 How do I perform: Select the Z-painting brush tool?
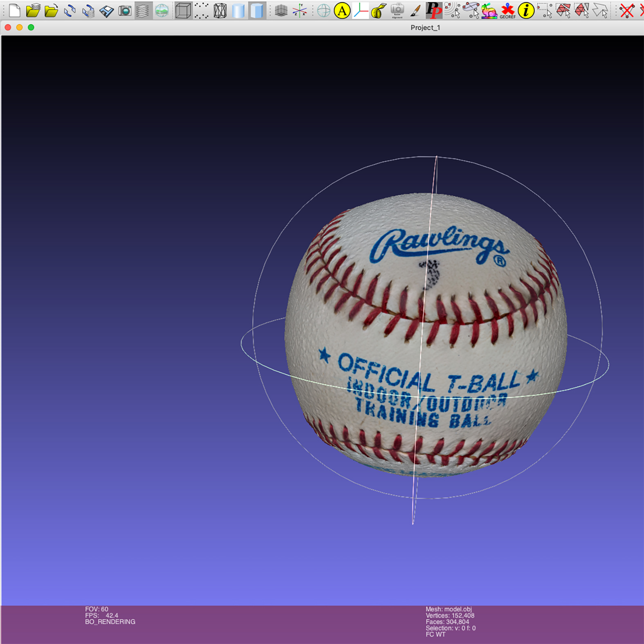coord(416,11)
